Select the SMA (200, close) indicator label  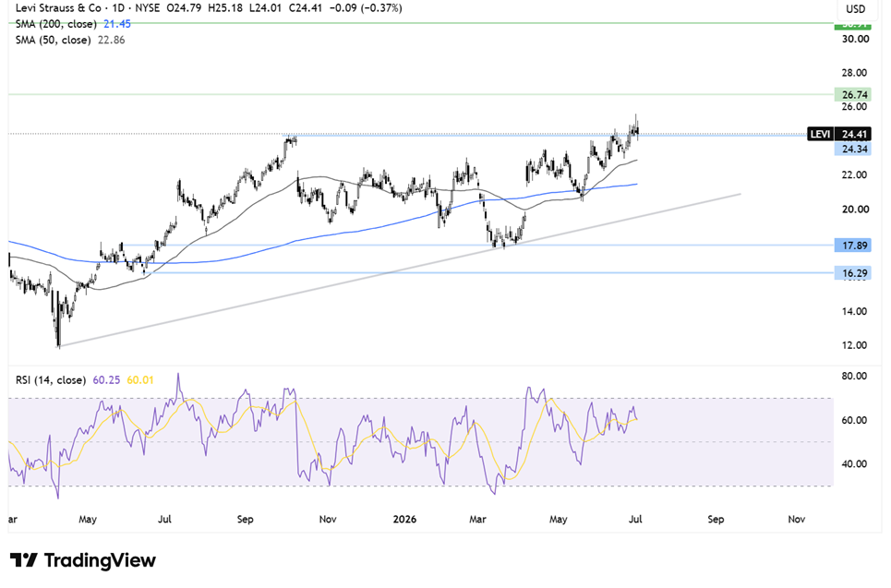pos(56,24)
